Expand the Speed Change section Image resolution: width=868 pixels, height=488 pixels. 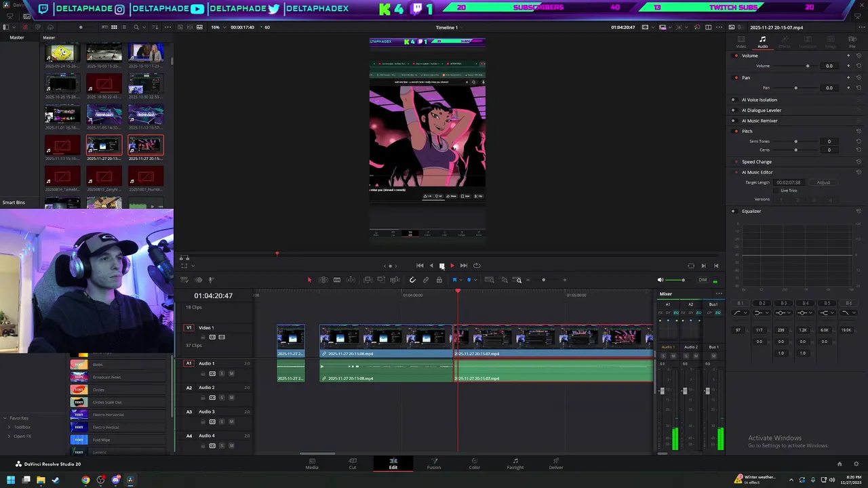(757, 162)
